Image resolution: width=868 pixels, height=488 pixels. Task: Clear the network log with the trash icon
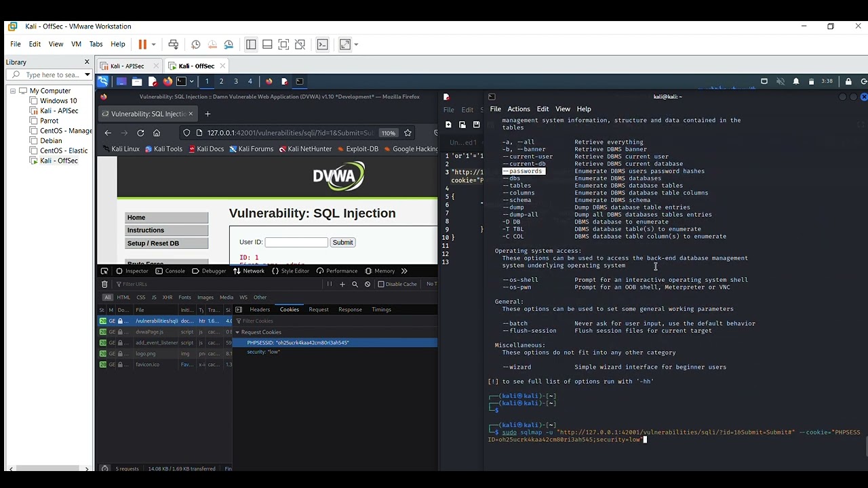(x=104, y=284)
